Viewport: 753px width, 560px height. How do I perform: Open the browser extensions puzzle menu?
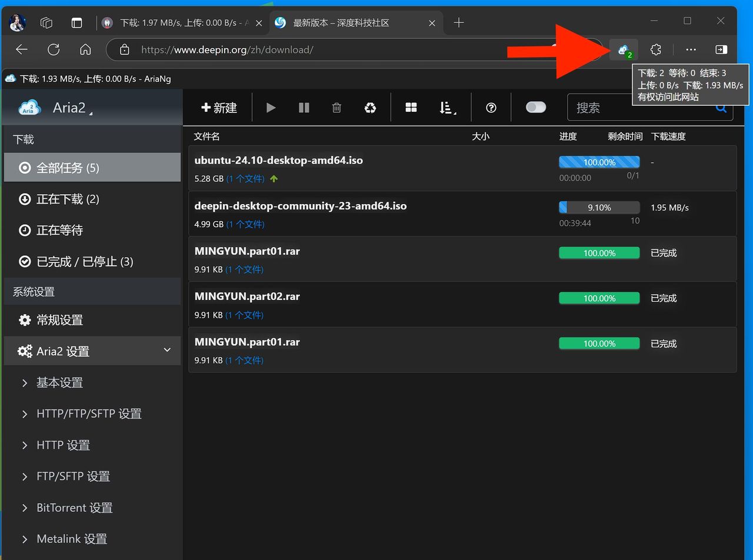tap(656, 50)
